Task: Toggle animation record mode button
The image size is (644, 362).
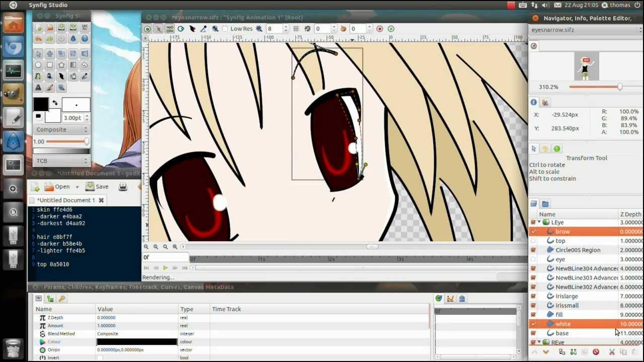Action: point(380,29)
